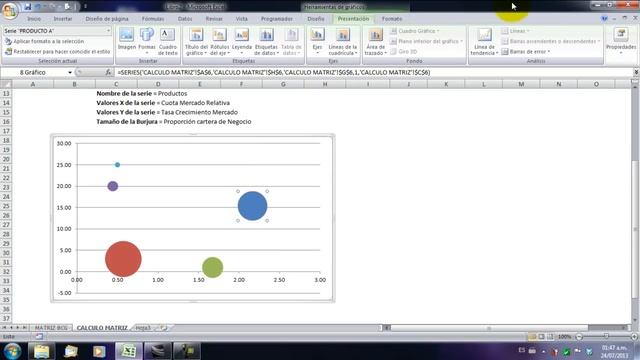Open the Datos ribbon tab
Viewport: 640px width, 360px height.
[185, 19]
